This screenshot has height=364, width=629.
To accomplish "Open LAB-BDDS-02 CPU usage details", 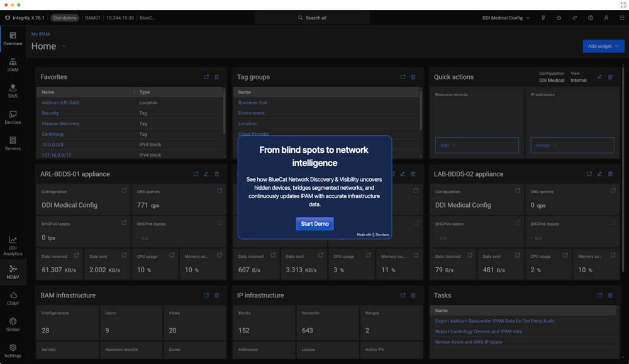I will coord(565,255).
